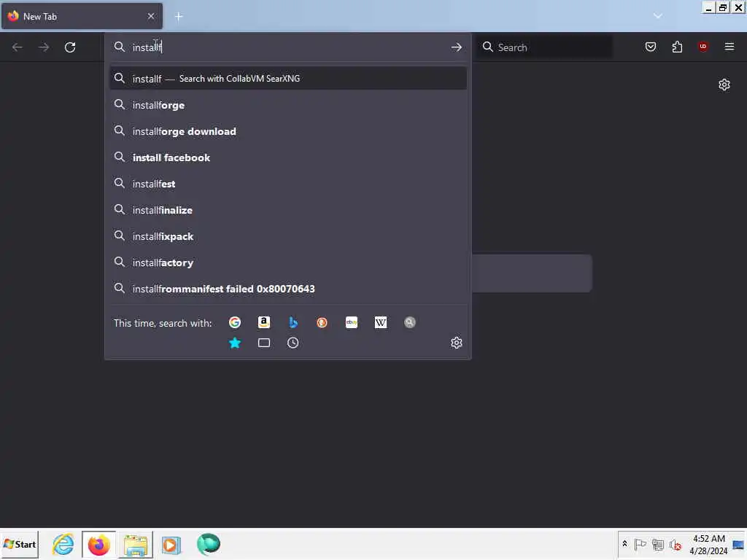Viewport: 747px width, 560px height.
Task: Search this time with eBay
Action: tap(352, 322)
